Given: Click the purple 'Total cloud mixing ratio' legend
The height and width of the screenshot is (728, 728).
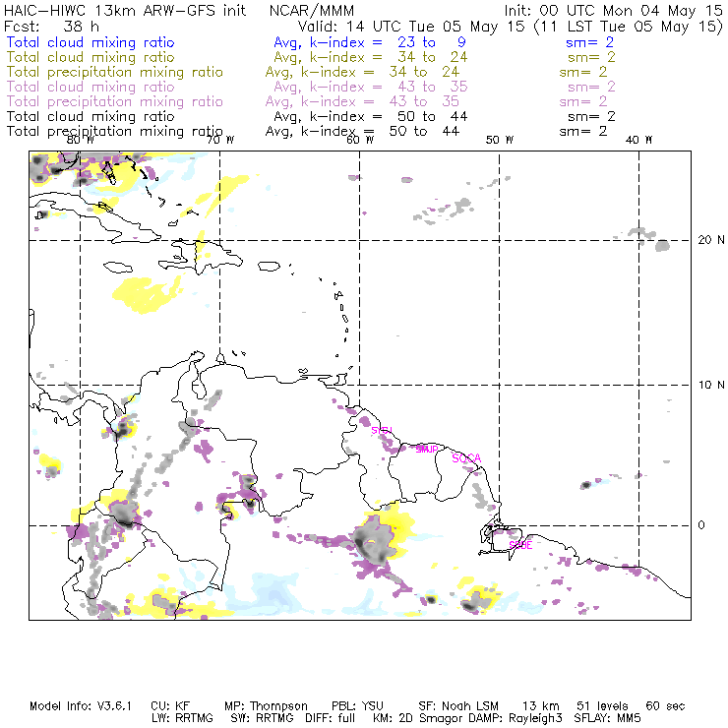Looking at the screenshot, I should click(91, 87).
